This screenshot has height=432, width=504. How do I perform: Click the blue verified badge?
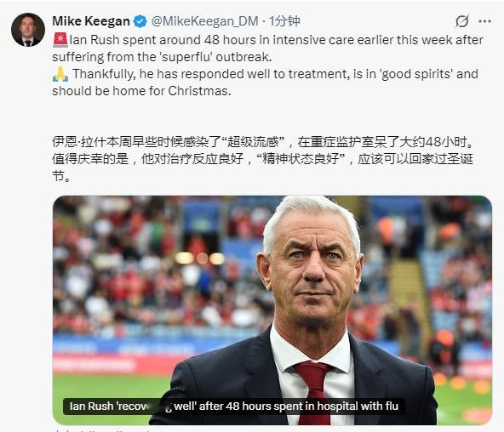click(140, 21)
